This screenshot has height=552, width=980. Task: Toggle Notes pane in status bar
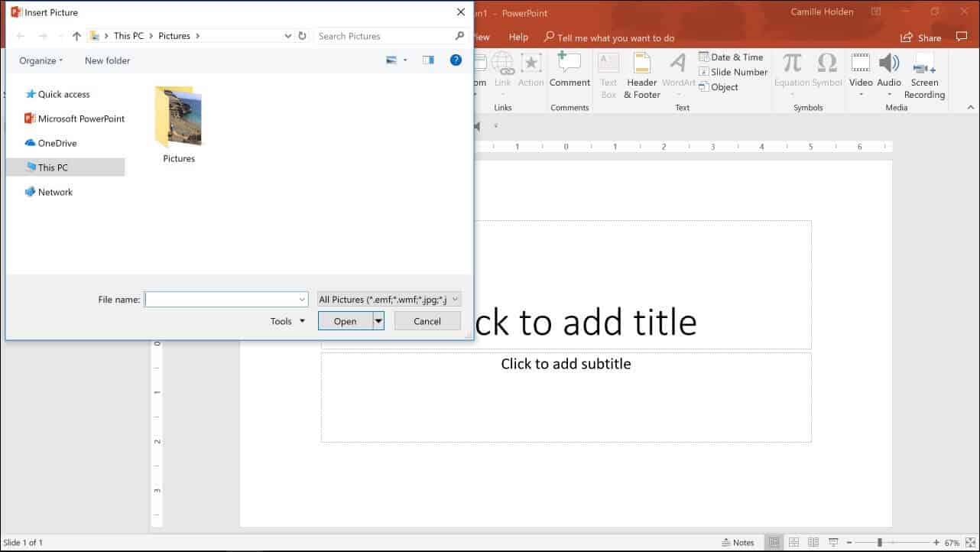[738, 543]
